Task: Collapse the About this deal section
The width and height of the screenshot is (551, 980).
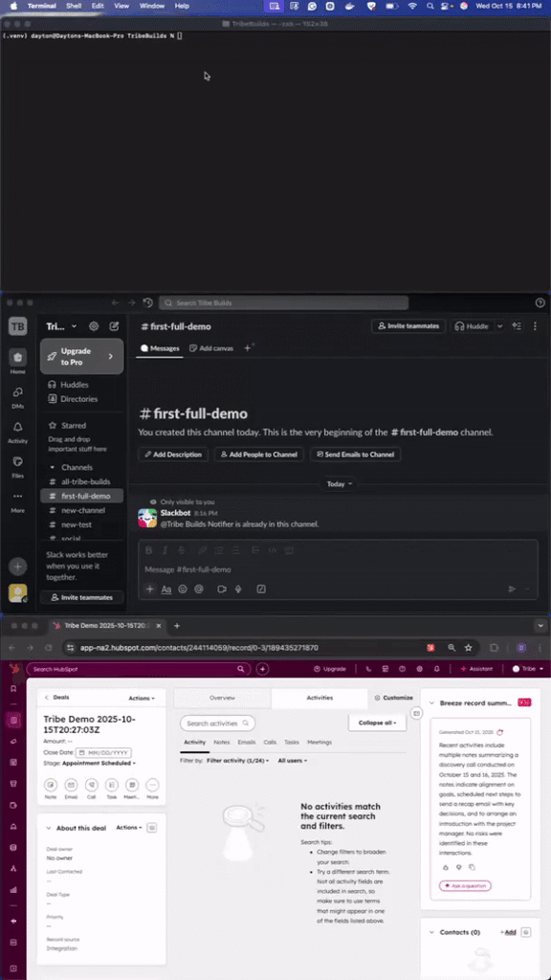Action: point(49,828)
